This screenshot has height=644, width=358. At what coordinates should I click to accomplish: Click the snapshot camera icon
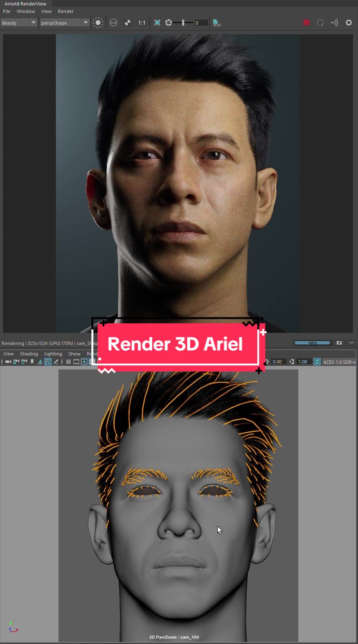coord(339,343)
